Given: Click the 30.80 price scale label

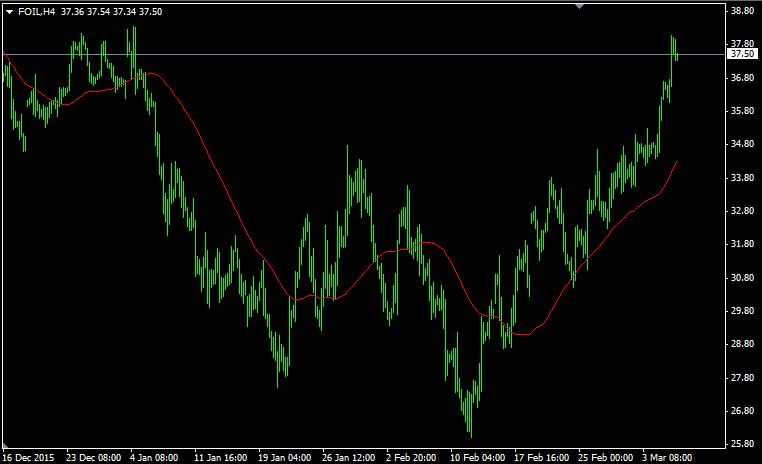Looking at the screenshot, I should 742,278.
